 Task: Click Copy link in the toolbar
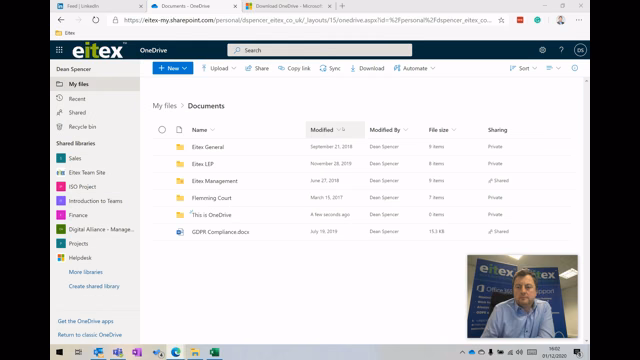(294, 68)
